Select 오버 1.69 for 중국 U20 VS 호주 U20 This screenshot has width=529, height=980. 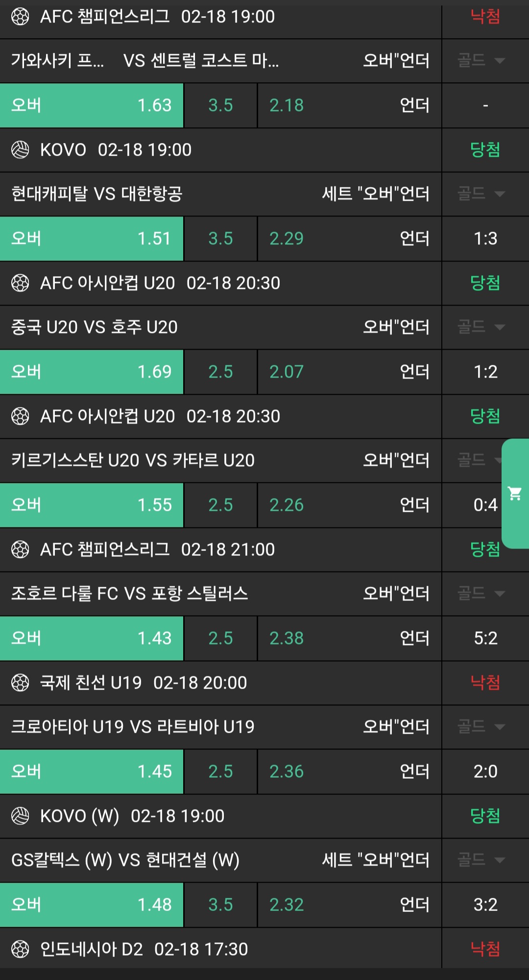(x=92, y=372)
